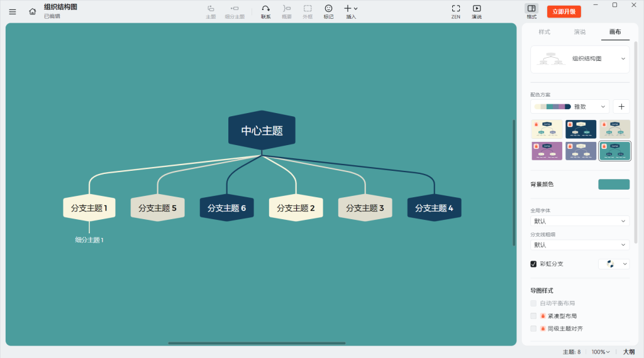Image resolution: width=644 pixels, height=358 pixels.
Task: Click the canvas vertical scrollbar
Action: click(x=514, y=183)
